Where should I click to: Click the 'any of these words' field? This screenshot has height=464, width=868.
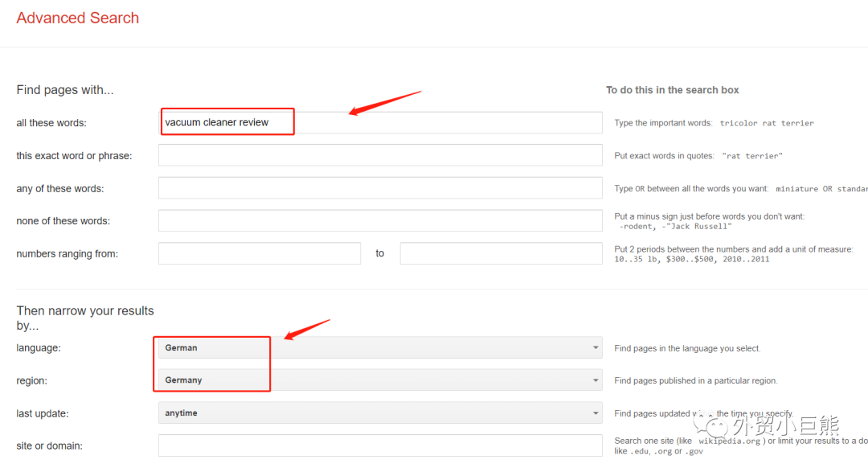click(379, 188)
